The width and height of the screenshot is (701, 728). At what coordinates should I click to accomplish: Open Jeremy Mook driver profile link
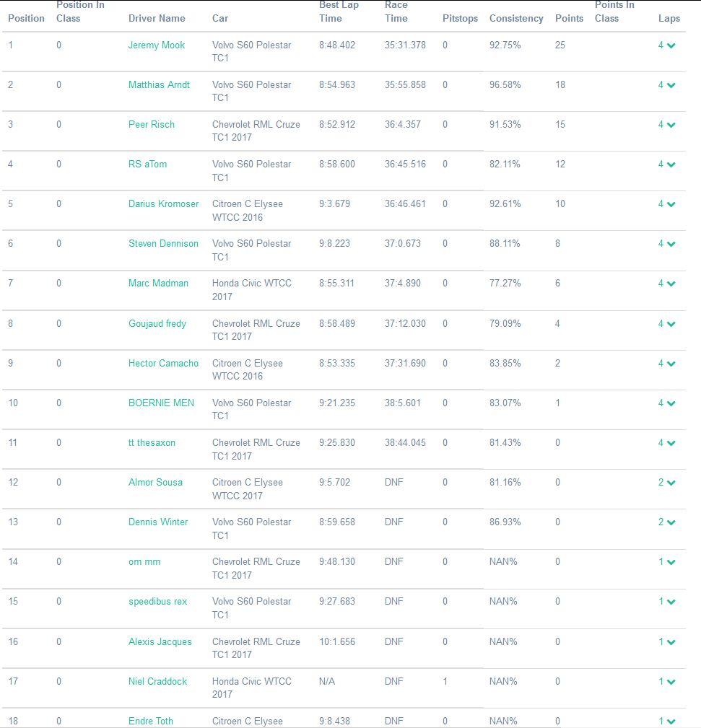[157, 45]
